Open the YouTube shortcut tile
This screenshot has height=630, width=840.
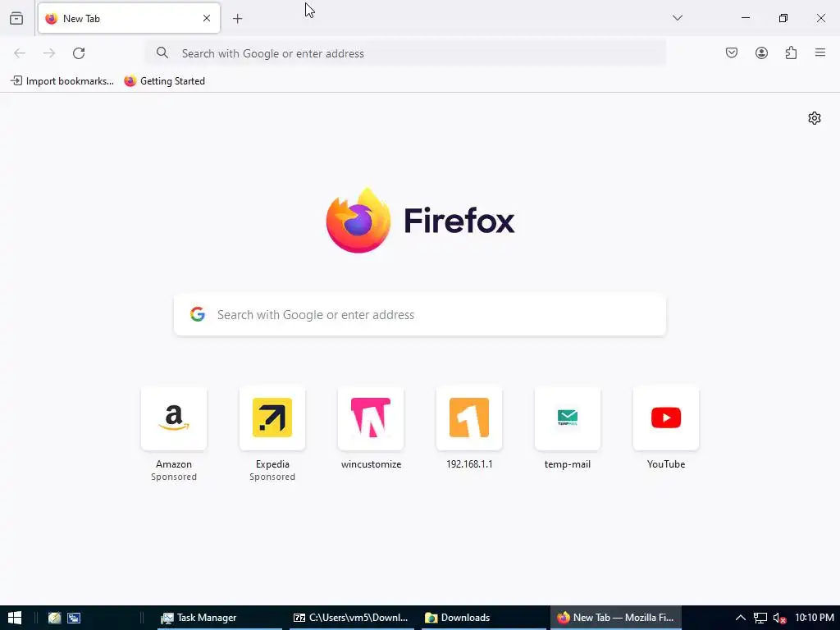click(x=666, y=418)
